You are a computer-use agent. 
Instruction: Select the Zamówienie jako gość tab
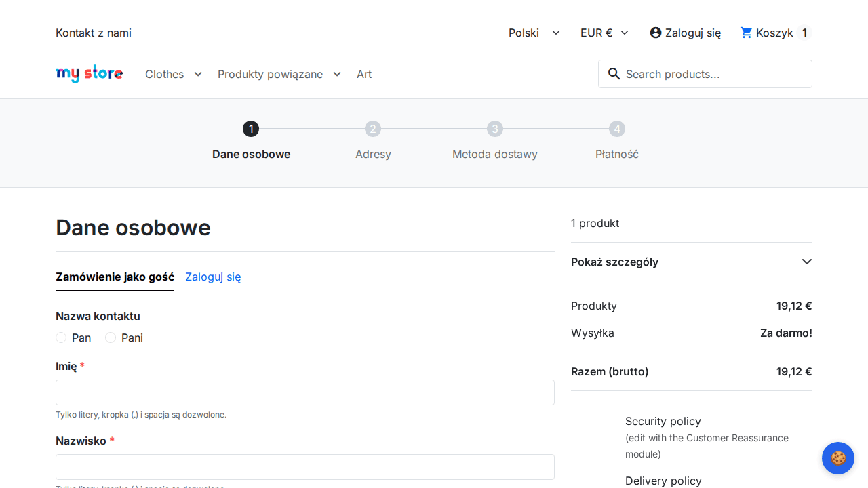pyautogui.click(x=115, y=277)
